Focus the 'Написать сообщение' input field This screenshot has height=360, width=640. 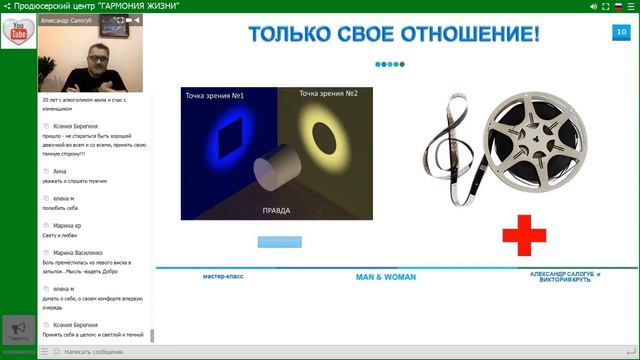coord(343,351)
